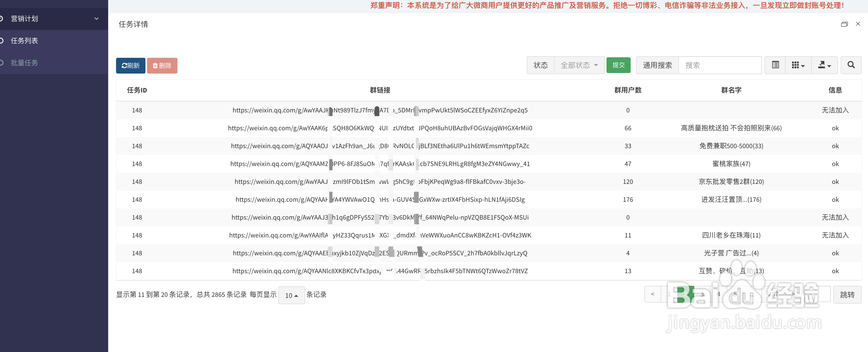
Task: Open the 10 per-page records dropdown
Action: pos(291,295)
